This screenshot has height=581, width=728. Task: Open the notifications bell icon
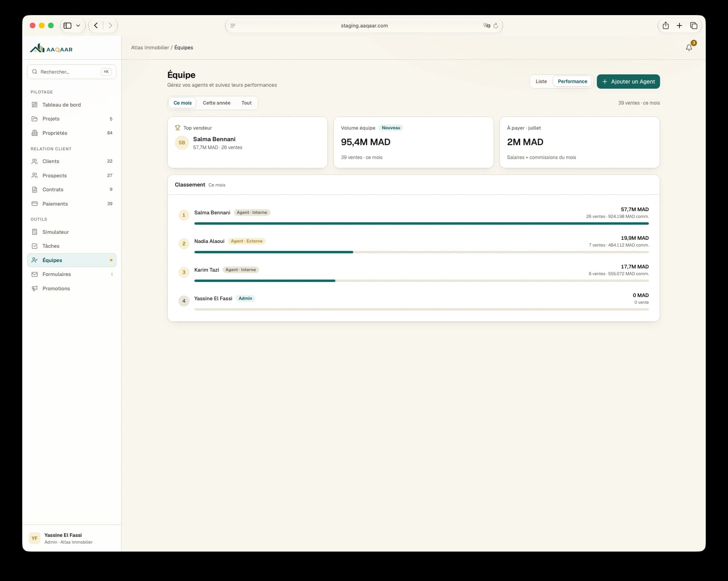pyautogui.click(x=689, y=48)
